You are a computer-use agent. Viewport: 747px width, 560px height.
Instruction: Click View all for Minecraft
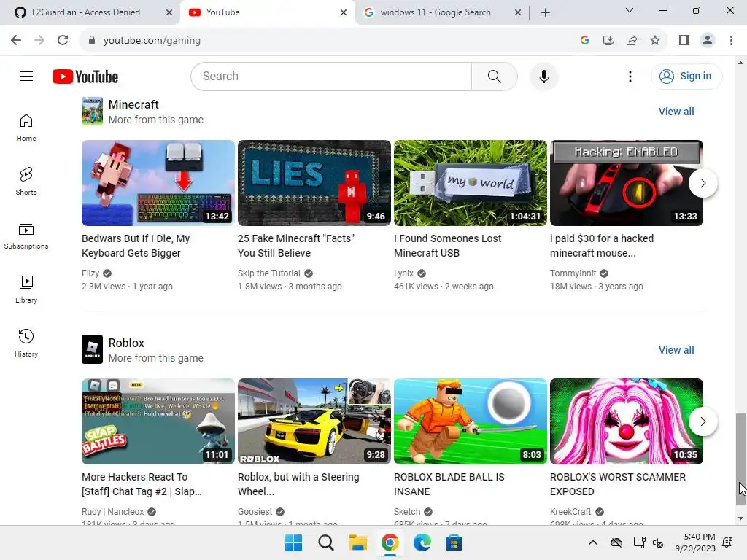[676, 112]
